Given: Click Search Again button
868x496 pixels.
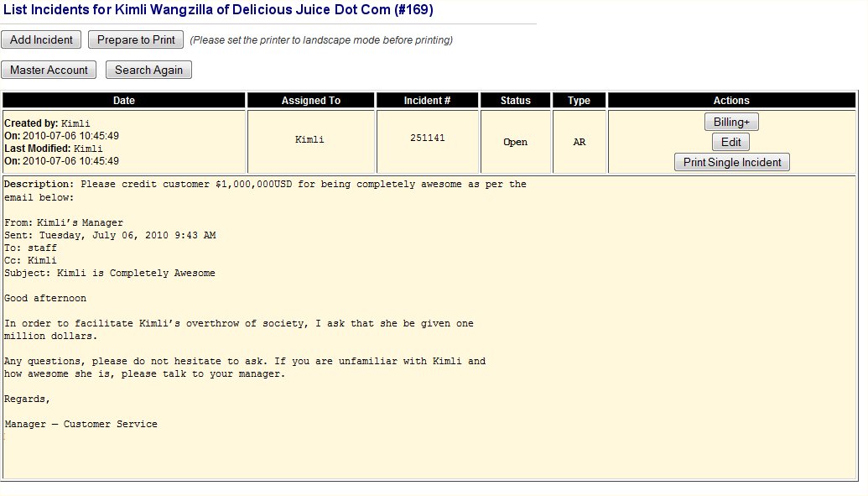Looking at the screenshot, I should 148,70.
